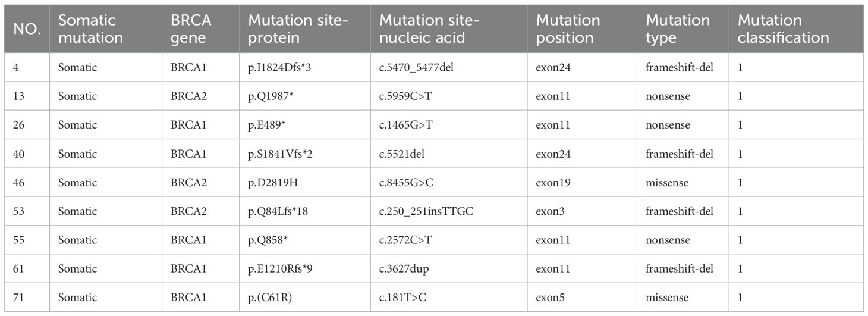Image resolution: width=868 pixels, height=316 pixels.
Task: Click the exon5 position cell
Action: (x=551, y=298)
